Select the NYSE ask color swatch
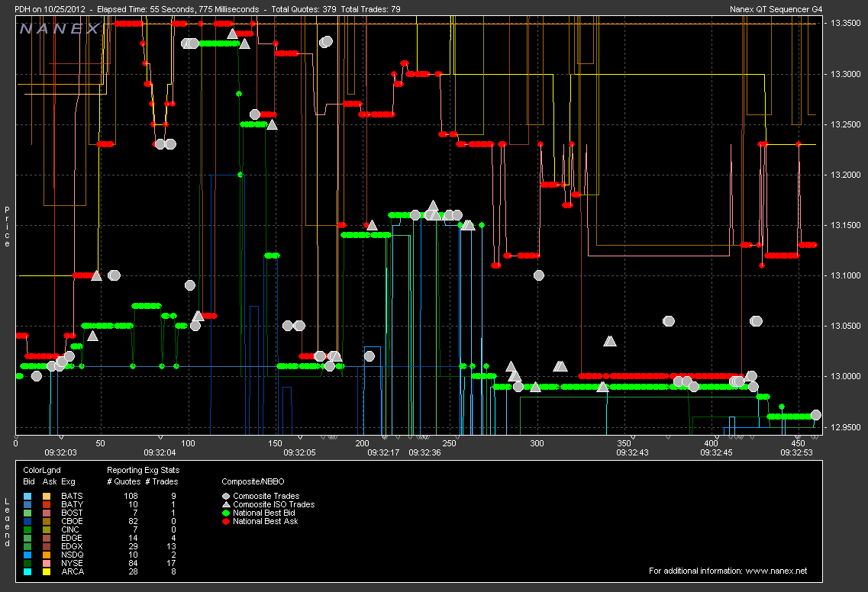This screenshot has width=868, height=592. (47, 563)
